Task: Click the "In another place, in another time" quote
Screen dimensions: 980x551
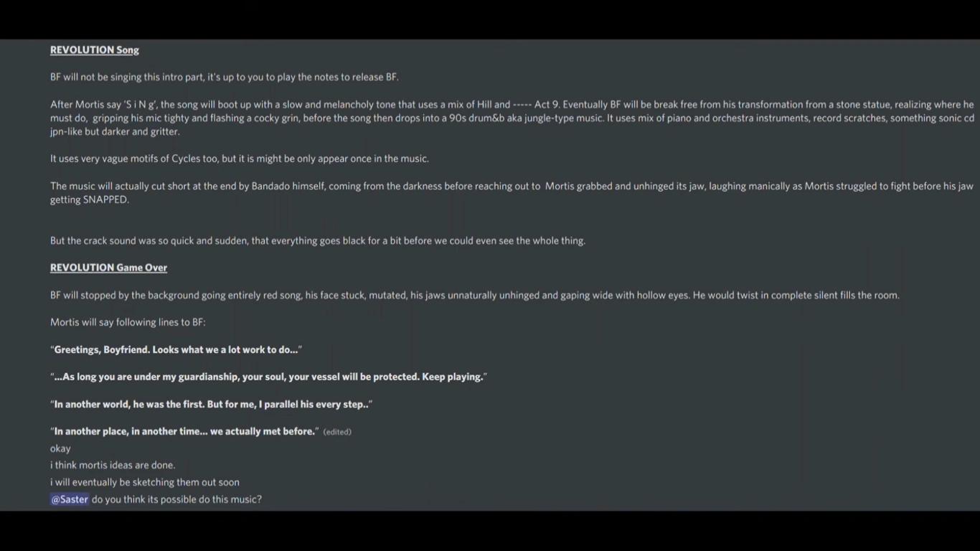Action: 185,431
